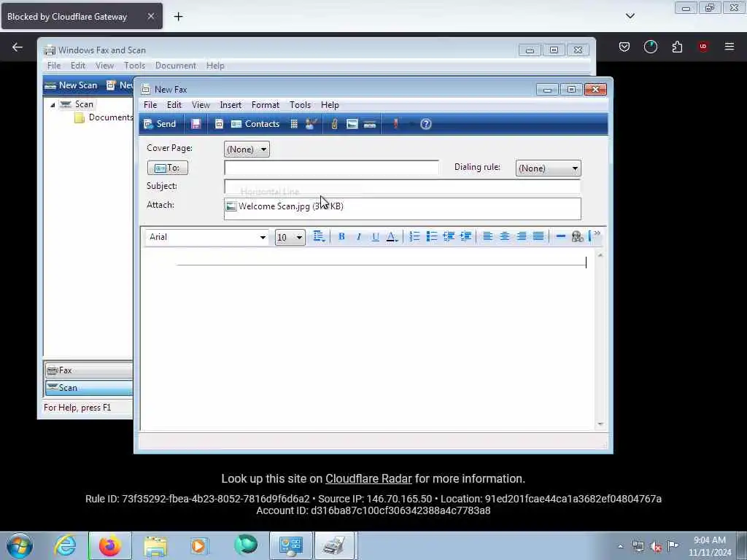This screenshot has height=560, width=747.
Task: Align text left
Action: click(x=487, y=236)
